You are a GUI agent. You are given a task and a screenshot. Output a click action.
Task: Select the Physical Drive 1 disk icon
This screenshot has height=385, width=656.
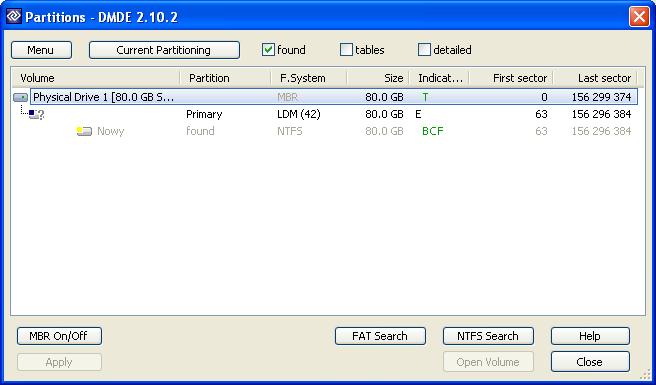pyautogui.click(x=20, y=98)
